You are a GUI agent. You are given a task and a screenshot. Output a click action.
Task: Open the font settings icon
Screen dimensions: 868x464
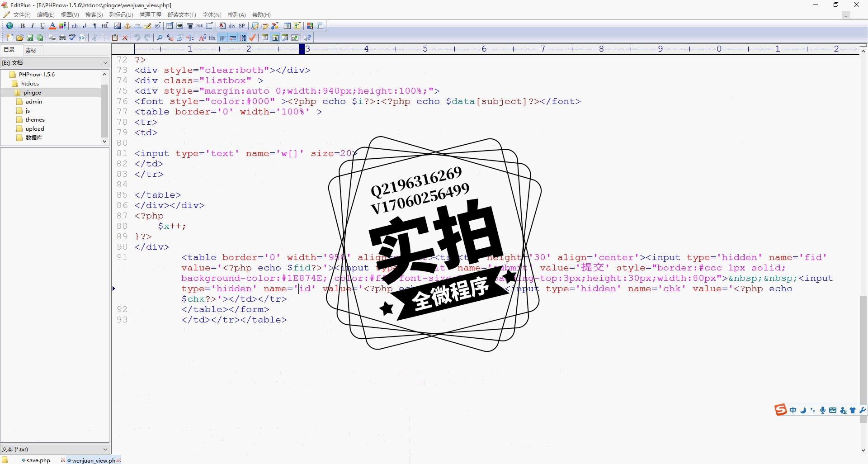[x=203, y=38]
